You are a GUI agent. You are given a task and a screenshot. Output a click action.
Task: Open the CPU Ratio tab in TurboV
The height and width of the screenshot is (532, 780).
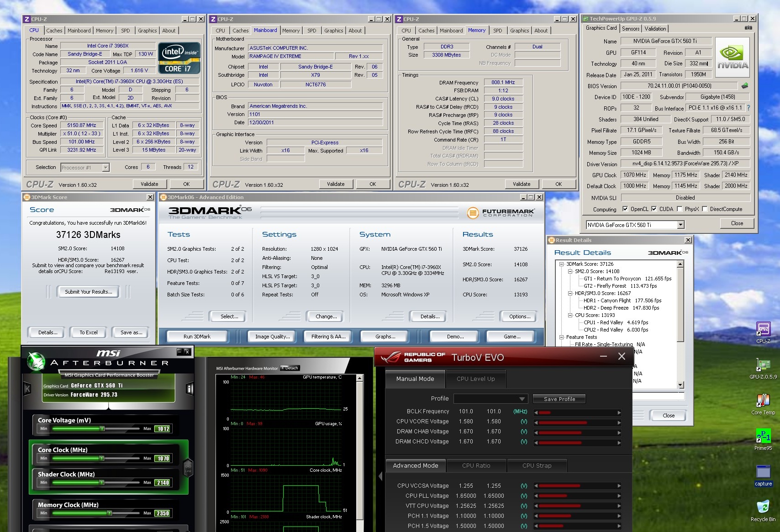pyautogui.click(x=476, y=466)
